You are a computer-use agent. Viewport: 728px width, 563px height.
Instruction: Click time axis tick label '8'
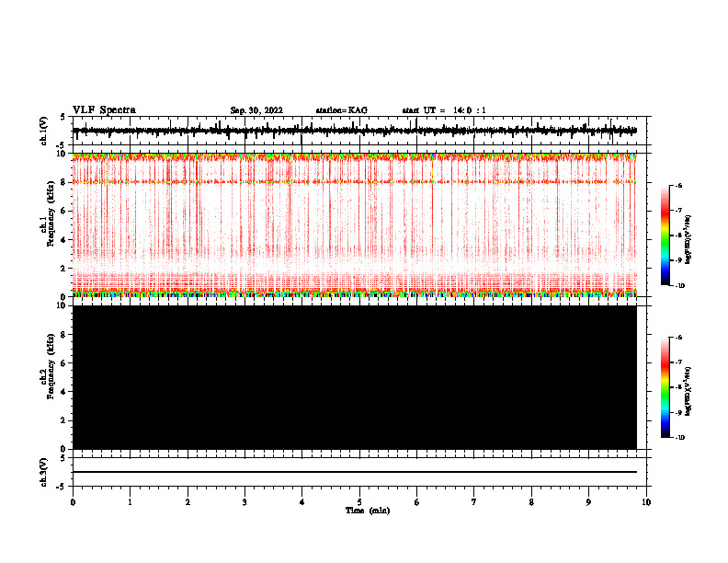(x=531, y=502)
